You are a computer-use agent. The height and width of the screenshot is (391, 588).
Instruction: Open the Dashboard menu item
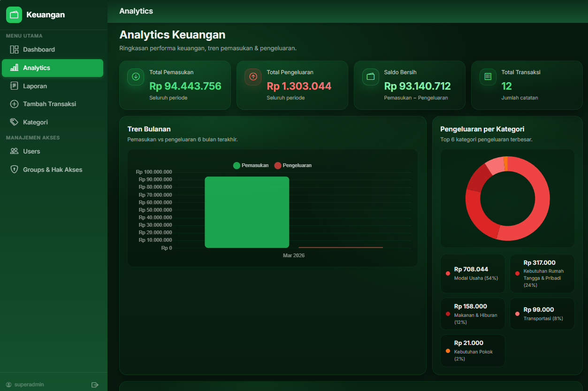click(x=39, y=50)
